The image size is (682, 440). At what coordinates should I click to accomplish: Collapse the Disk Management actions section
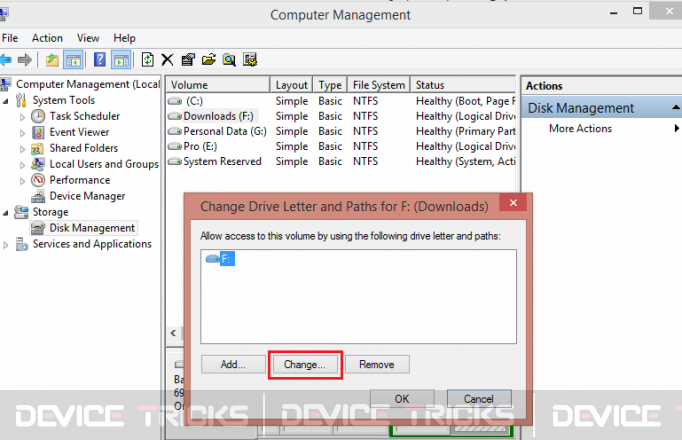(675, 107)
